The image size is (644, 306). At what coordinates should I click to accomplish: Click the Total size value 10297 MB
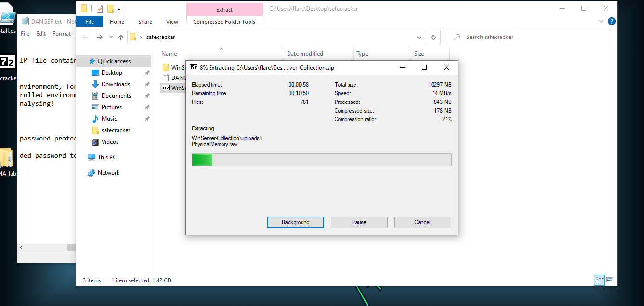(440, 85)
